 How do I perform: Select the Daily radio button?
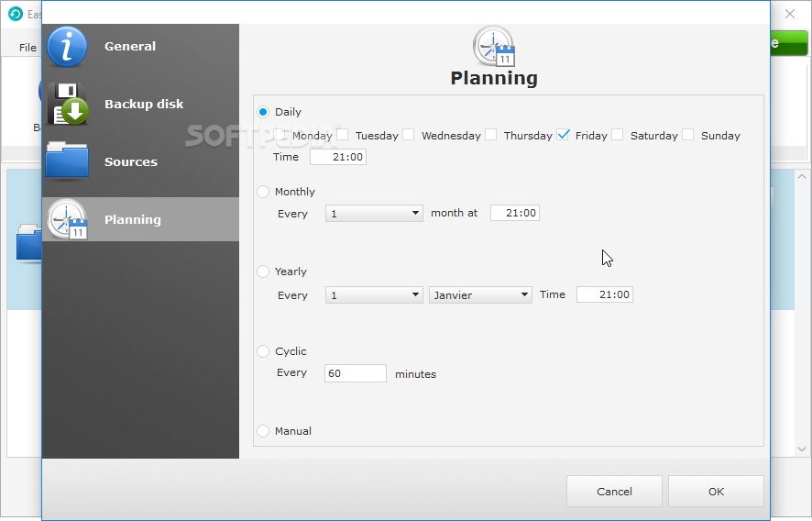[x=263, y=112]
